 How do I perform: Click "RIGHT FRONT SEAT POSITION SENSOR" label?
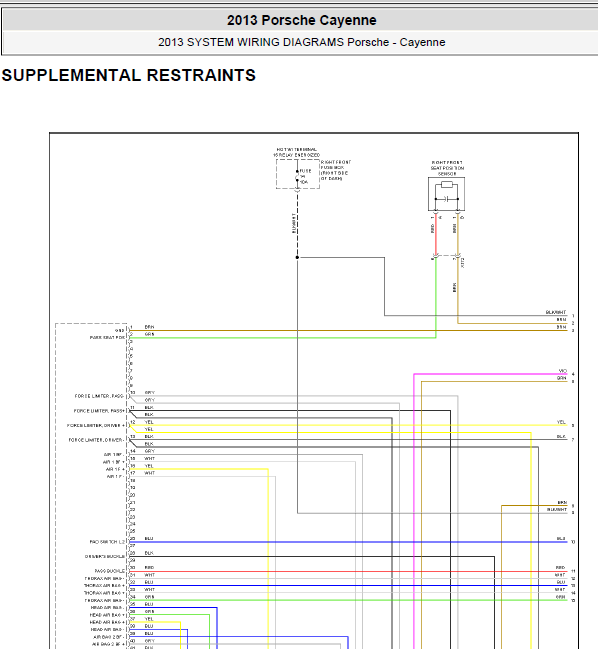pos(447,168)
